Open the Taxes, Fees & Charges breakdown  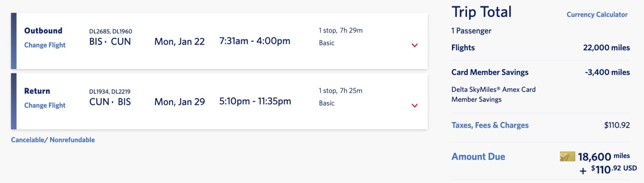click(490, 125)
